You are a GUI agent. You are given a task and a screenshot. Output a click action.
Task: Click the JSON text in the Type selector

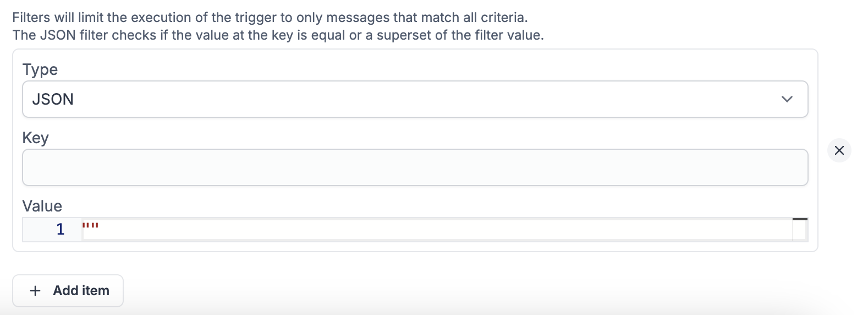click(x=53, y=99)
